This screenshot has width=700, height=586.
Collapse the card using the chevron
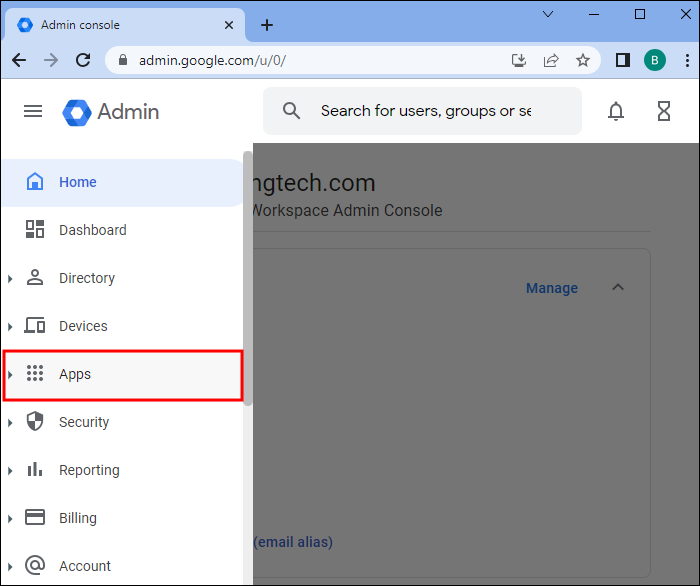[x=618, y=288]
